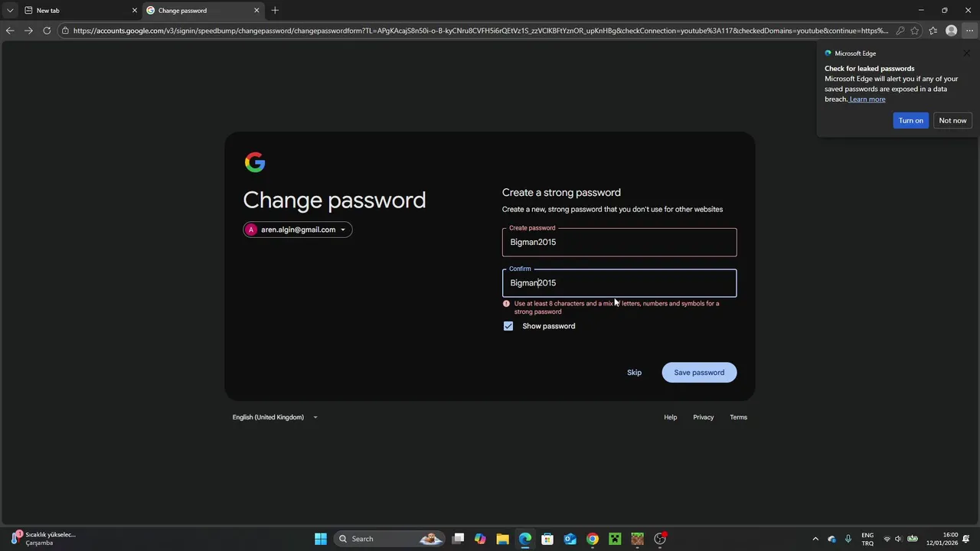
Task: Open the notifications bell icon
Action: 967,539
